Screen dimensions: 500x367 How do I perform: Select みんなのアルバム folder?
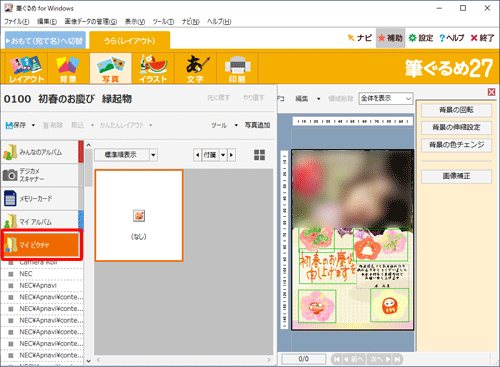click(40, 152)
